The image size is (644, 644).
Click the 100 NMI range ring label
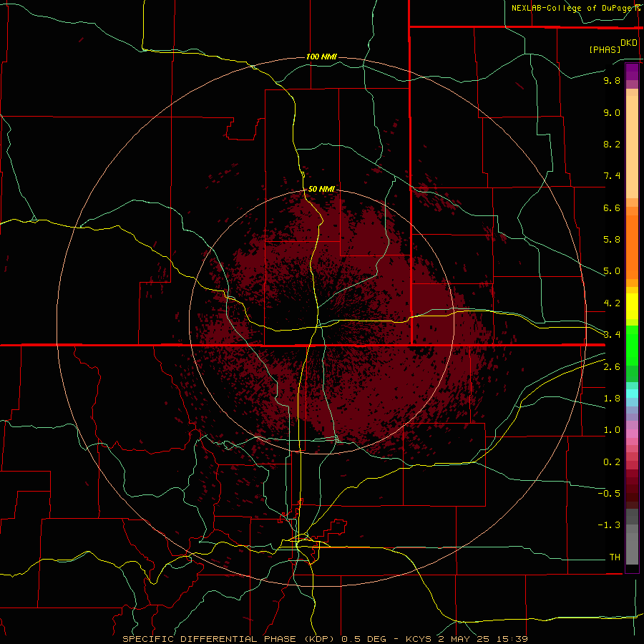point(321,57)
